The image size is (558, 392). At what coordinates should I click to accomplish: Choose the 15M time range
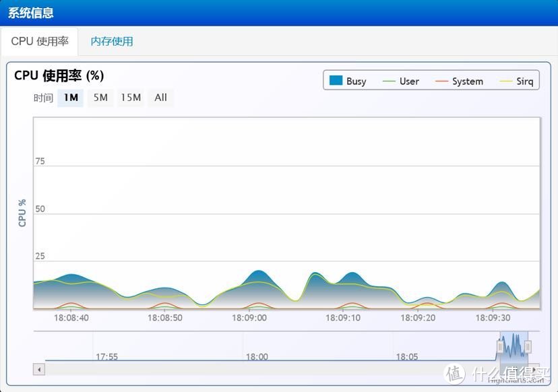click(131, 98)
